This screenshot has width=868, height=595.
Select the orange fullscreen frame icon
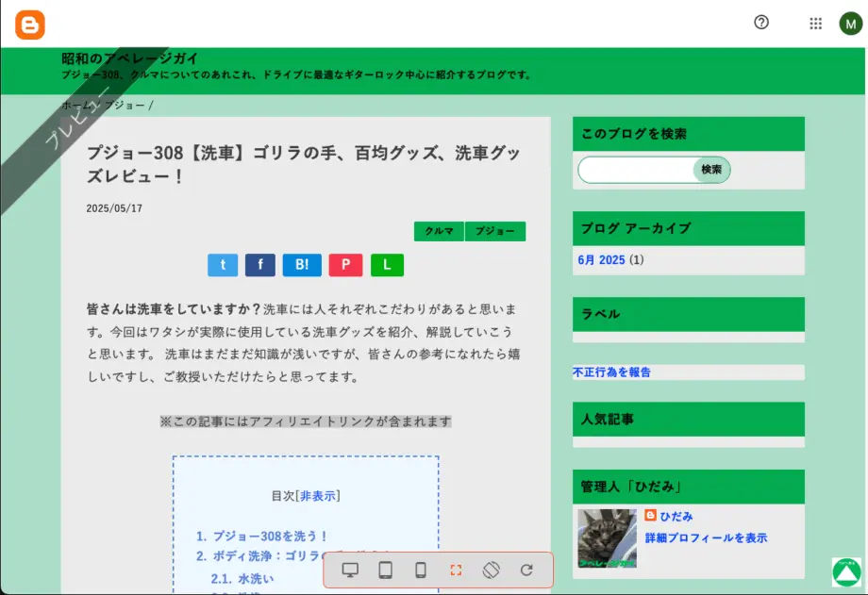pos(456,570)
